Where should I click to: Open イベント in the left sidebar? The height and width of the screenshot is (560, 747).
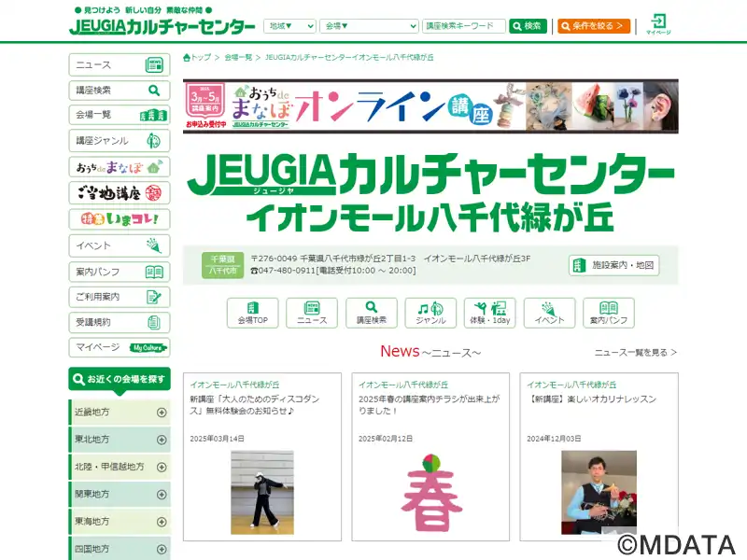tap(120, 245)
